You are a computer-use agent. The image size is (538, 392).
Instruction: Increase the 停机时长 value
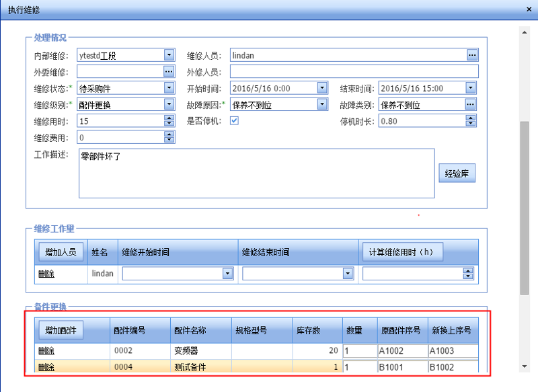pos(470,118)
